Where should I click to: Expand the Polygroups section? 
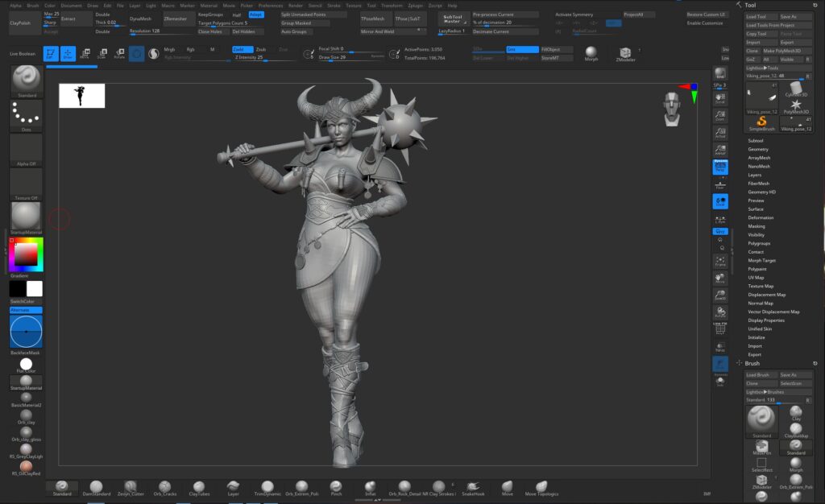coord(759,243)
